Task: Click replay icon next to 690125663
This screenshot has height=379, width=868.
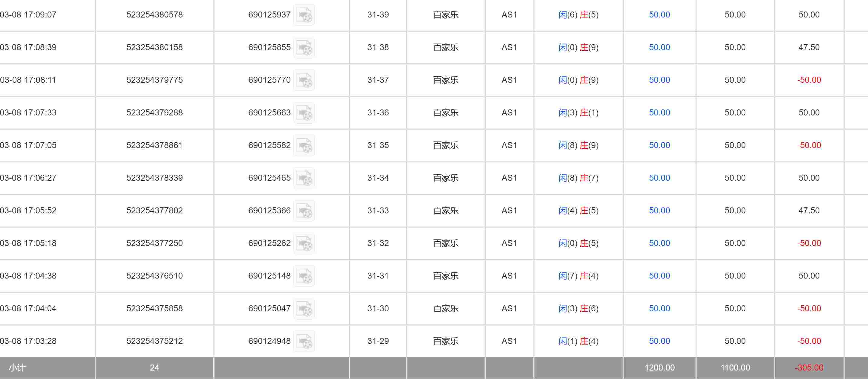Action: coord(304,113)
